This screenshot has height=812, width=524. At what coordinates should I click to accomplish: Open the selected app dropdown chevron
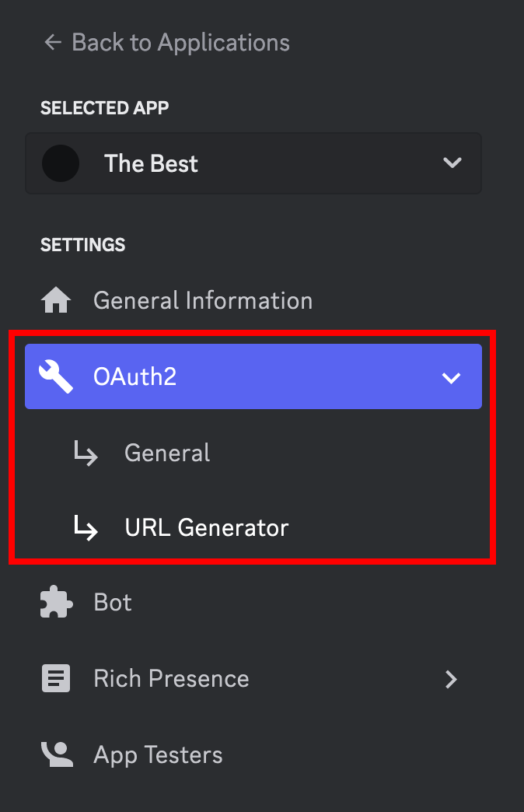(x=452, y=163)
